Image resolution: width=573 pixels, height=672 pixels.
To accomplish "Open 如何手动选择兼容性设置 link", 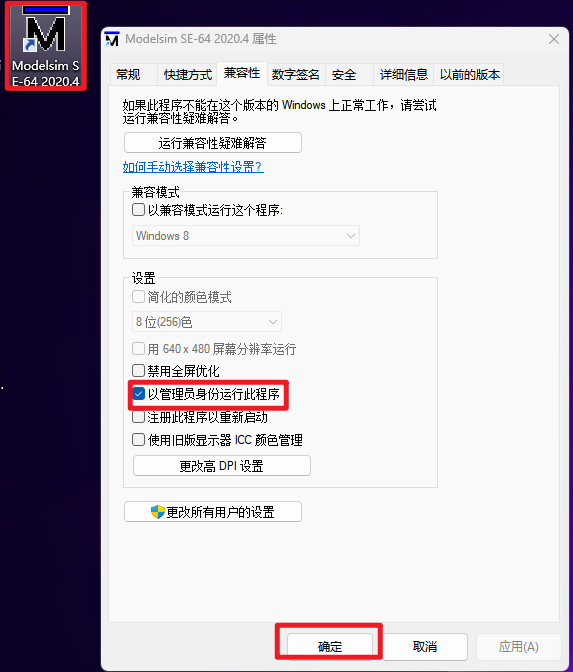I will (193, 167).
